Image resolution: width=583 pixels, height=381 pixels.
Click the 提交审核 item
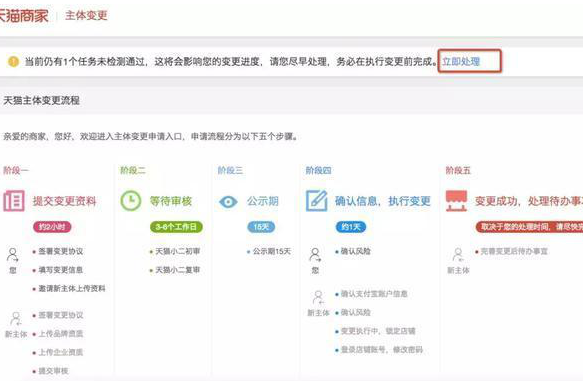(53, 371)
